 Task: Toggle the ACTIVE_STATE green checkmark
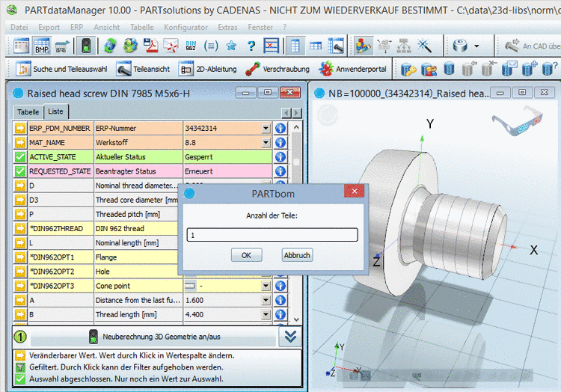coord(20,157)
